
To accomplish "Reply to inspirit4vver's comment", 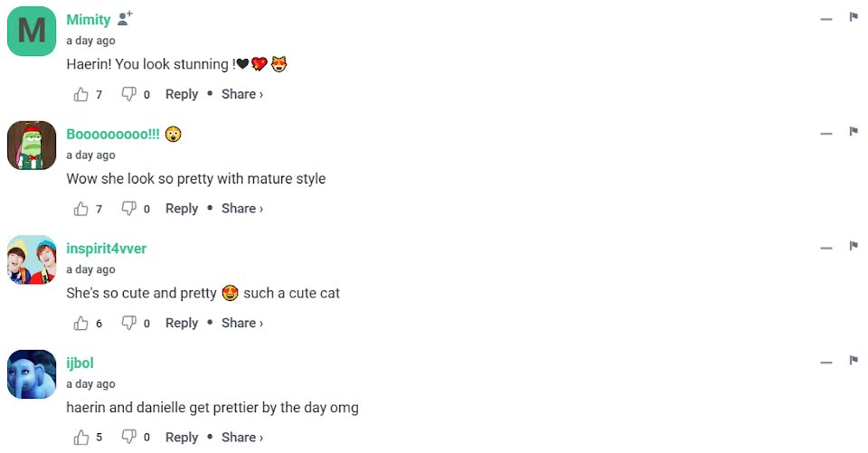I will (181, 323).
